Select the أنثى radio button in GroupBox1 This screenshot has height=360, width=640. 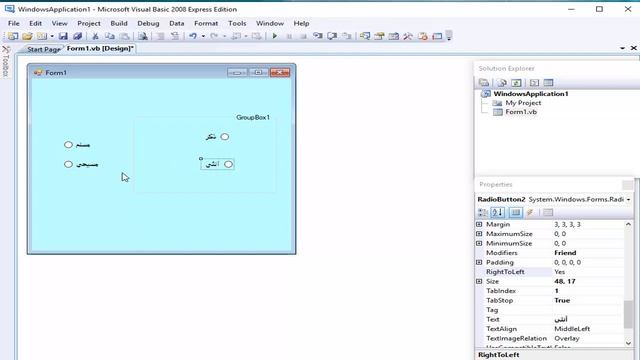218,164
